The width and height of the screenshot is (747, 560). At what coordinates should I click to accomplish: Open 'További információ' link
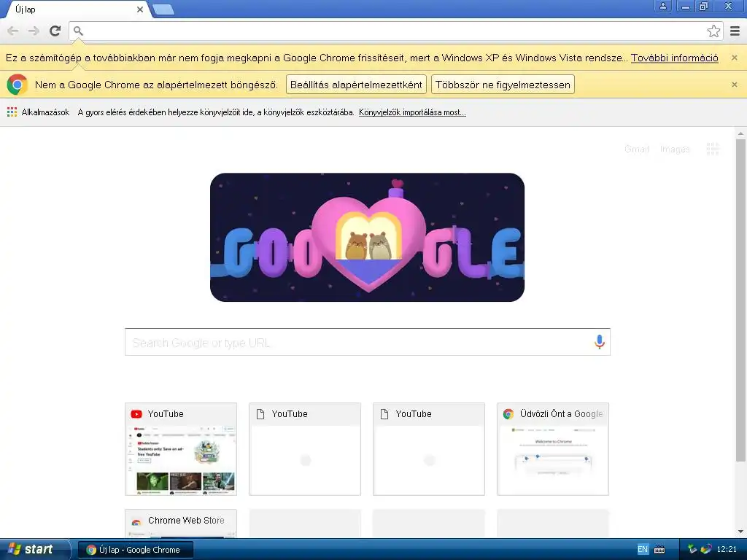(x=675, y=58)
